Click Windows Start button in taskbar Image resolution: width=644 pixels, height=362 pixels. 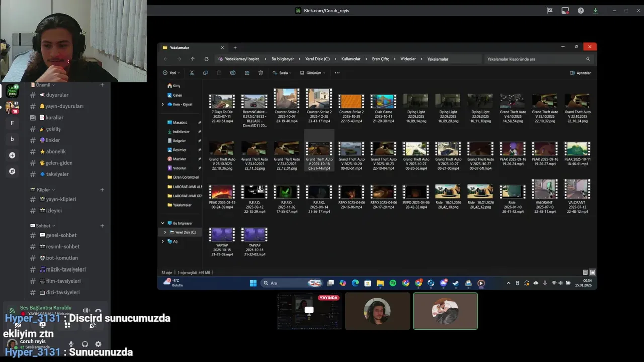point(253,283)
